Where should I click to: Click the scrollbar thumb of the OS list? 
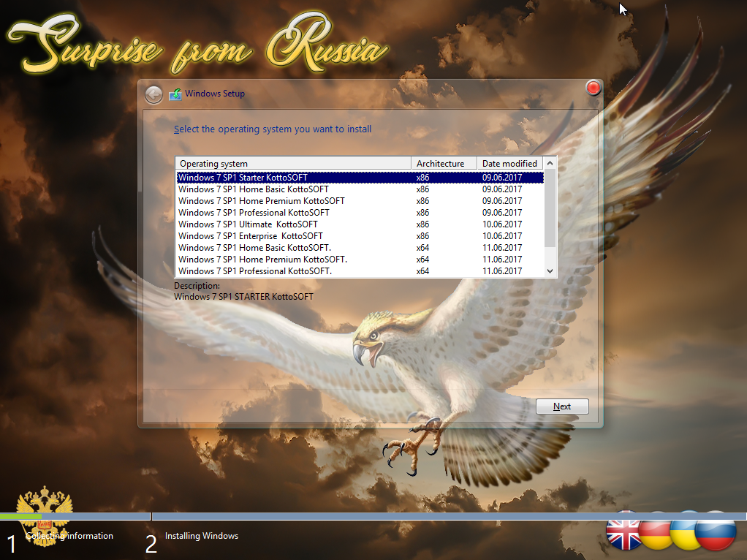[x=550, y=208]
